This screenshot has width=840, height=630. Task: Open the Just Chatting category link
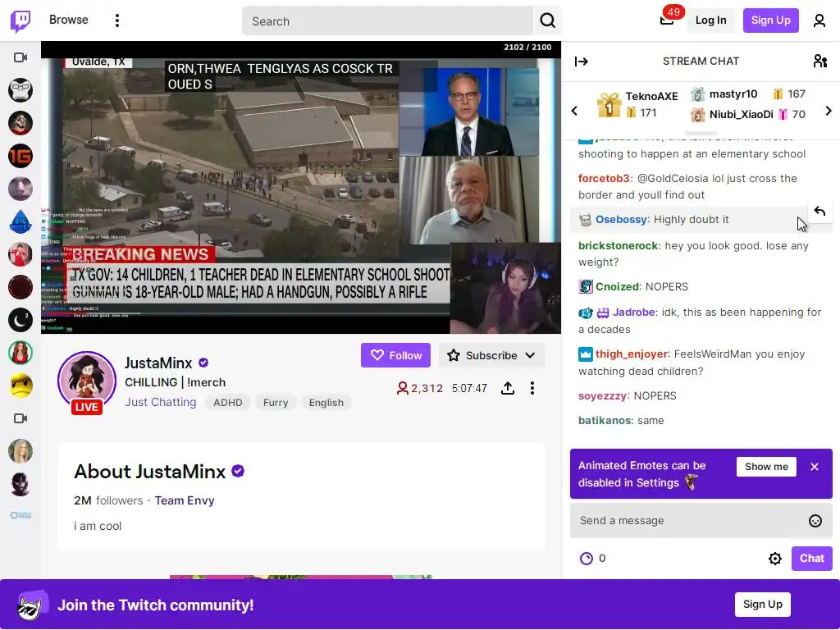(161, 402)
